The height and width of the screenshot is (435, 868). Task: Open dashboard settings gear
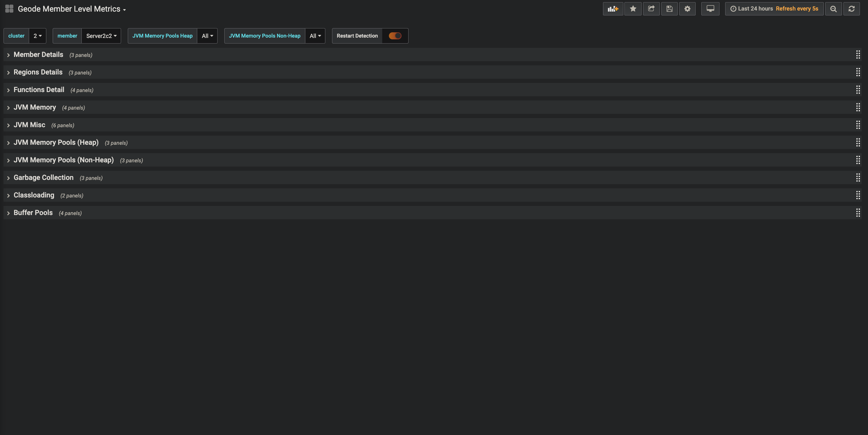(687, 9)
